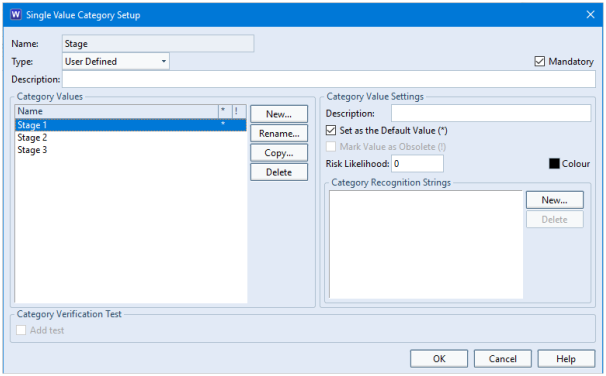Click the OK button
The height and width of the screenshot is (376, 606).
click(x=439, y=359)
